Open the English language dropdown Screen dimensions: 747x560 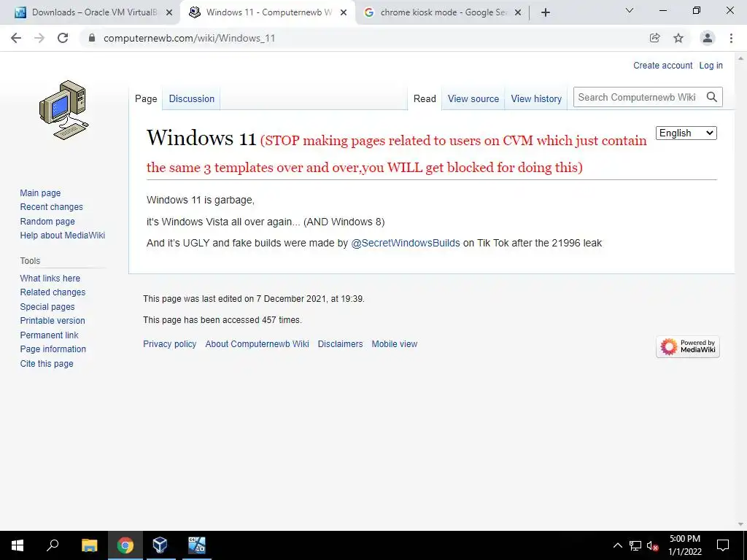tap(686, 133)
